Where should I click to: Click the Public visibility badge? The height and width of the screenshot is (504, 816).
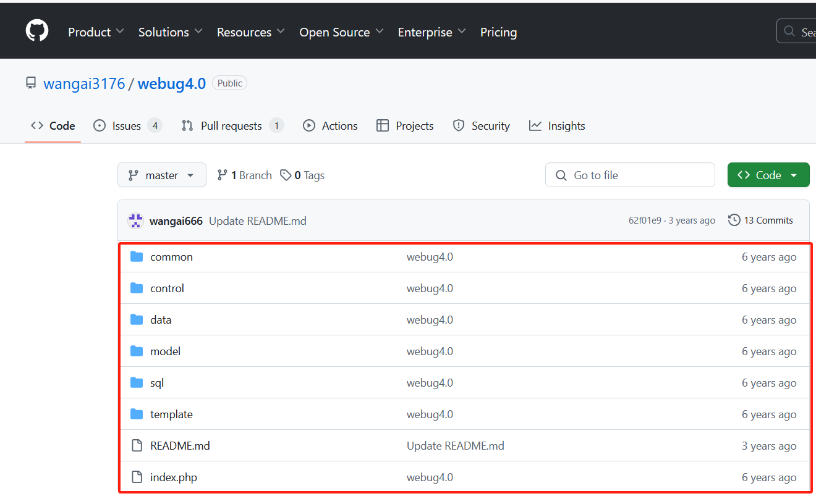point(229,83)
